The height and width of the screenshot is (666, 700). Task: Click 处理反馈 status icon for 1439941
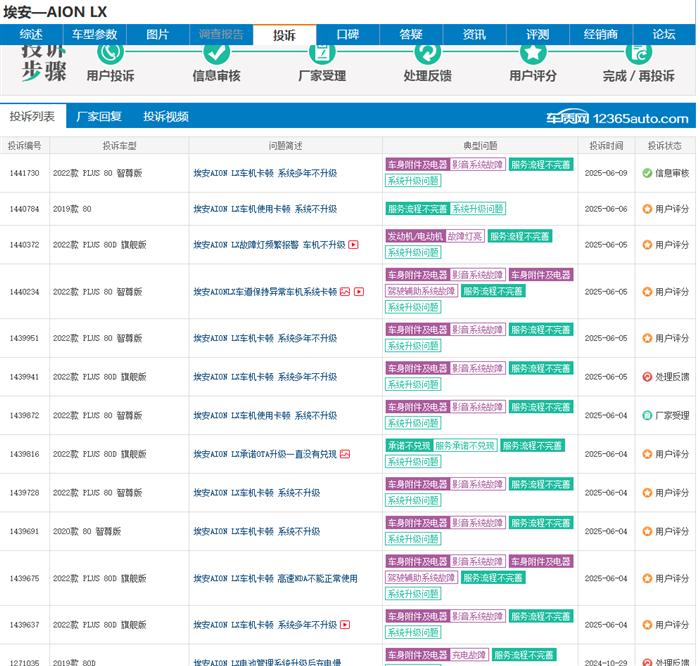647,377
